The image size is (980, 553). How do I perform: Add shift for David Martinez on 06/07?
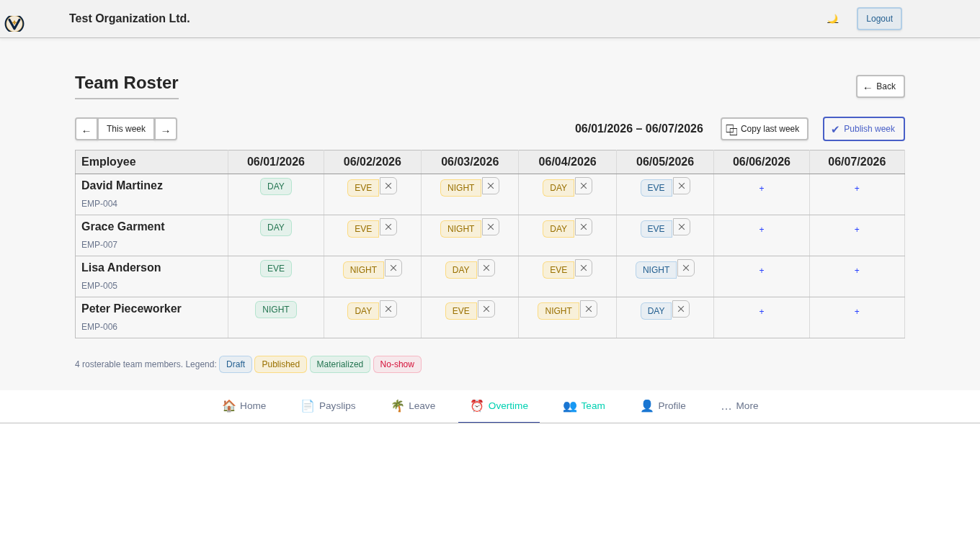tap(857, 189)
